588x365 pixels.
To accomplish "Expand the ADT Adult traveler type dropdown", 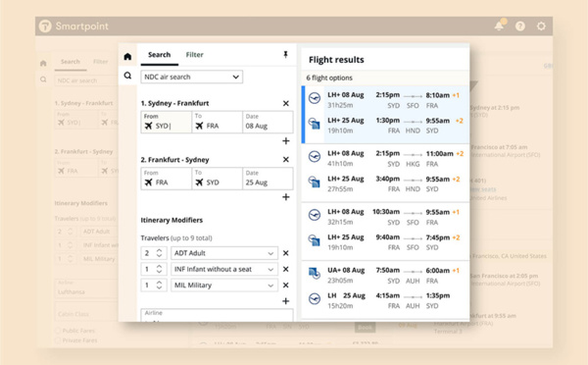I will (x=224, y=253).
